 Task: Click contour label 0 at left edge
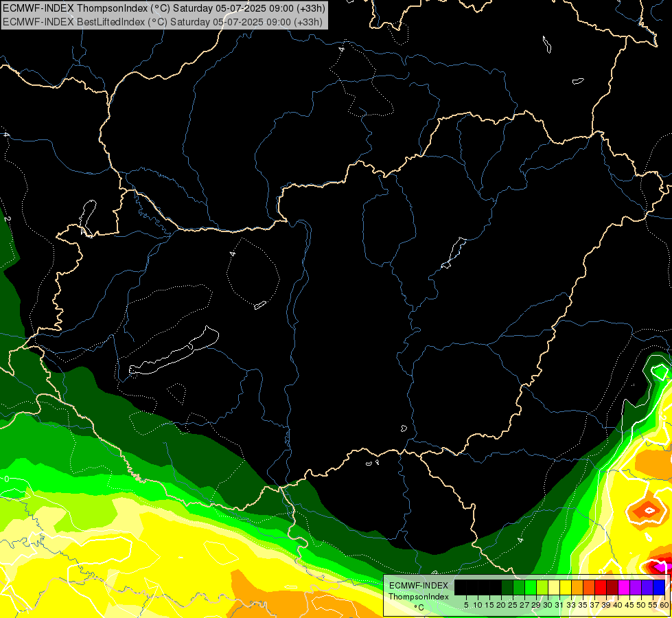tap(7, 479)
